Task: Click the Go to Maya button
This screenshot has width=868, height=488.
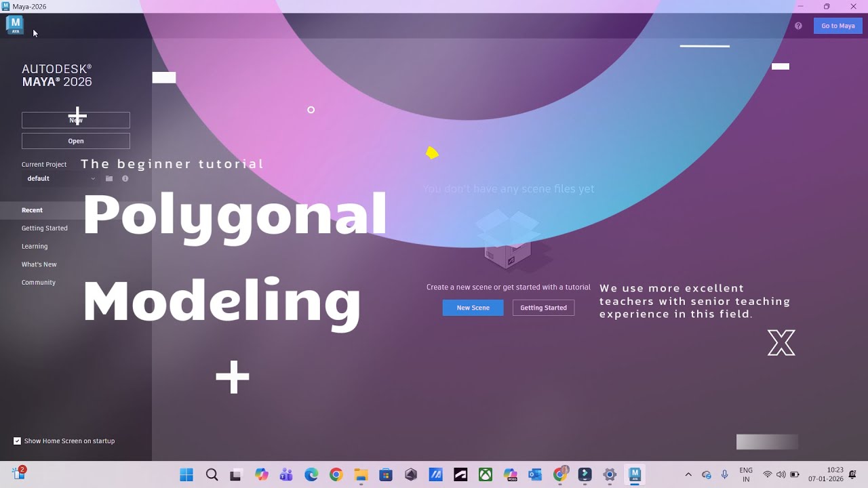Action: 838,26
